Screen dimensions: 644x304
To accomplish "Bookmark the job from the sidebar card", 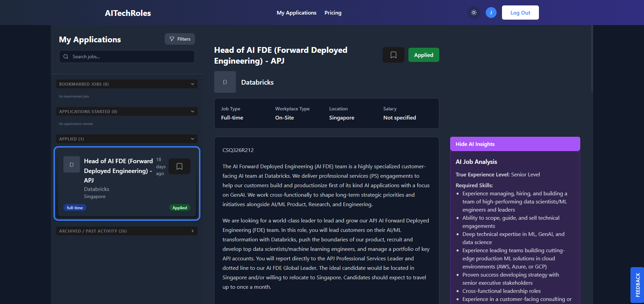I will [179, 166].
